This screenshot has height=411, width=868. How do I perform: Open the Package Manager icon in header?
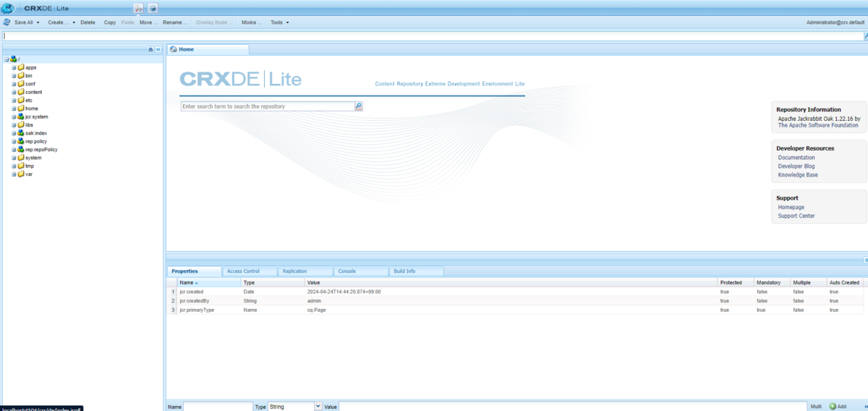[153, 8]
